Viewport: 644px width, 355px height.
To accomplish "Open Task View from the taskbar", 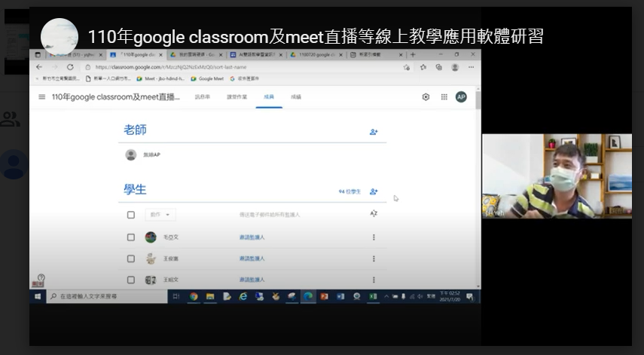I will (176, 296).
